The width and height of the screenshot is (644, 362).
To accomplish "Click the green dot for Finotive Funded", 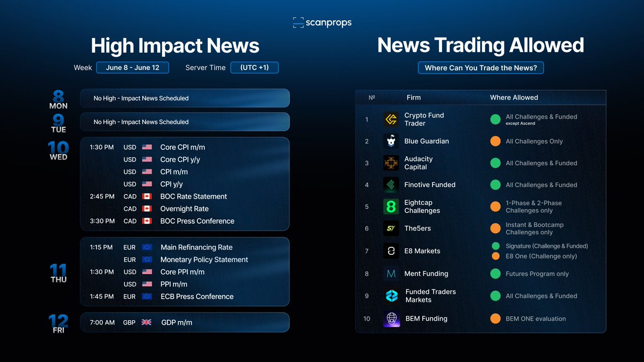I will (x=495, y=184).
